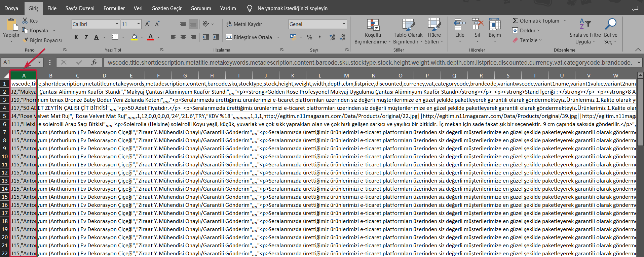Click the Insert Function fx button
The image size is (644, 257).
click(x=94, y=62)
